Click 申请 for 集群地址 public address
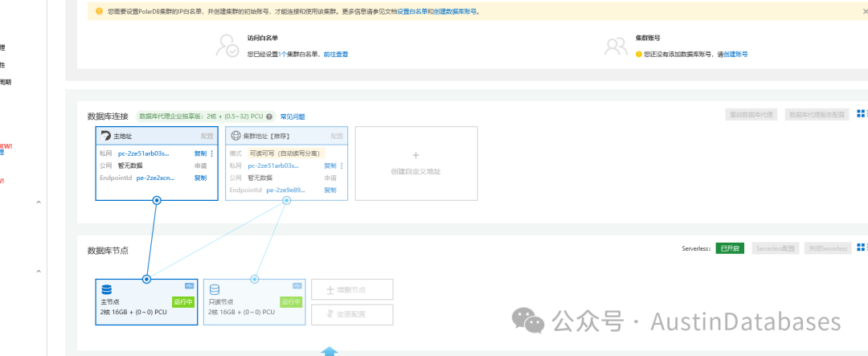Screen dimensions: 868x356 (330, 178)
